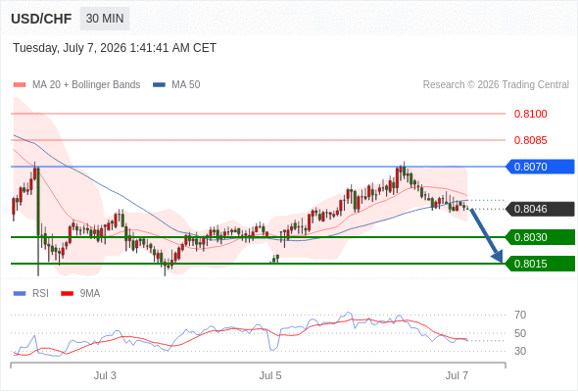Click the Jul 3 date marker

coord(105,375)
